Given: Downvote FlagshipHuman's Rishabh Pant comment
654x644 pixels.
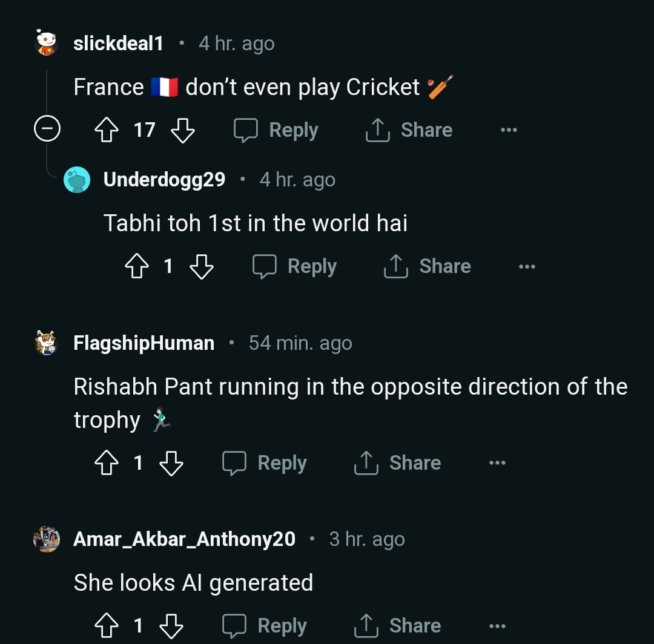Looking at the screenshot, I should point(171,463).
